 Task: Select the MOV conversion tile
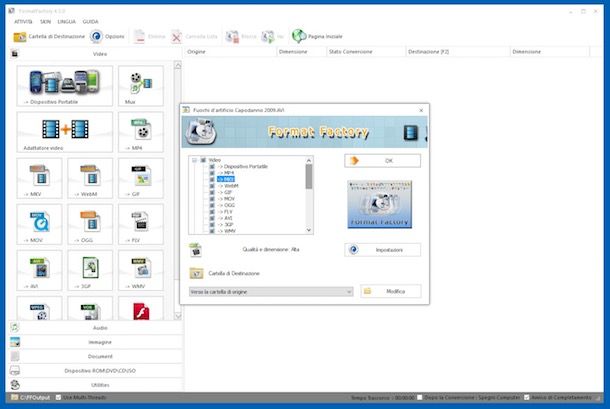[x=39, y=224]
